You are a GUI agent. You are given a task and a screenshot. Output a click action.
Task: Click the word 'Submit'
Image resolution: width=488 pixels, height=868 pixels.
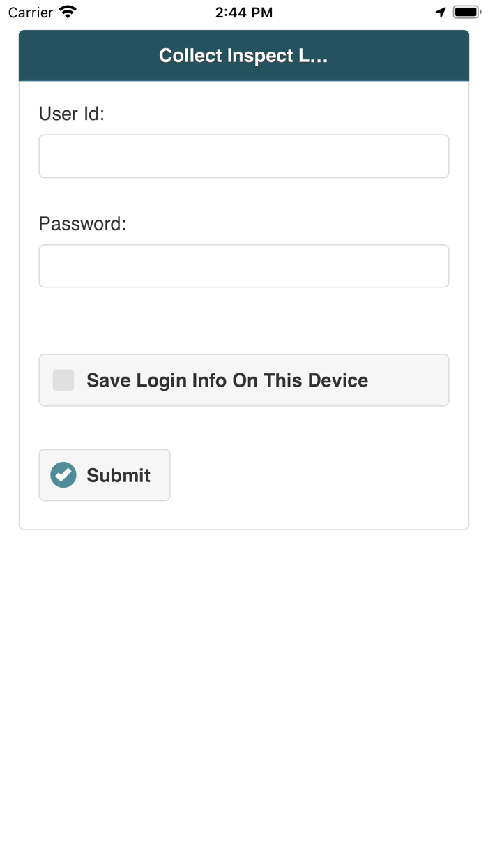click(x=119, y=475)
